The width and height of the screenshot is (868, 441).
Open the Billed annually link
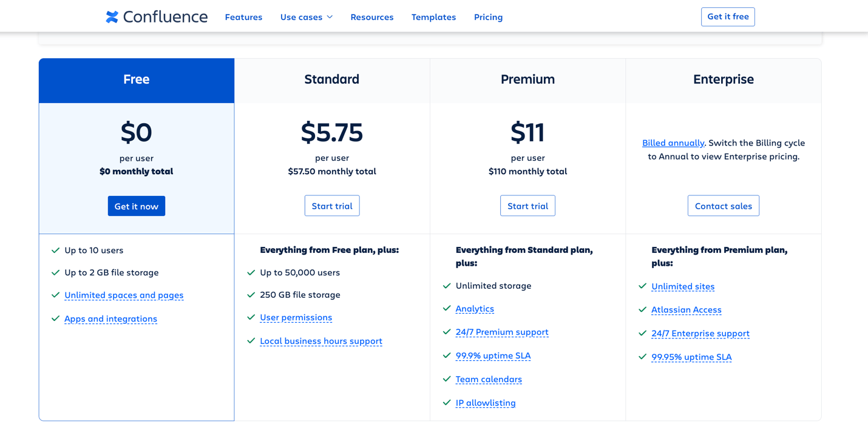point(673,143)
